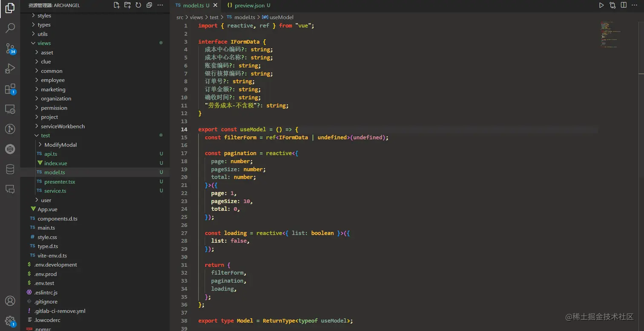Open the Accounts icon in activity bar
The width and height of the screenshot is (644, 331).
pyautogui.click(x=10, y=301)
